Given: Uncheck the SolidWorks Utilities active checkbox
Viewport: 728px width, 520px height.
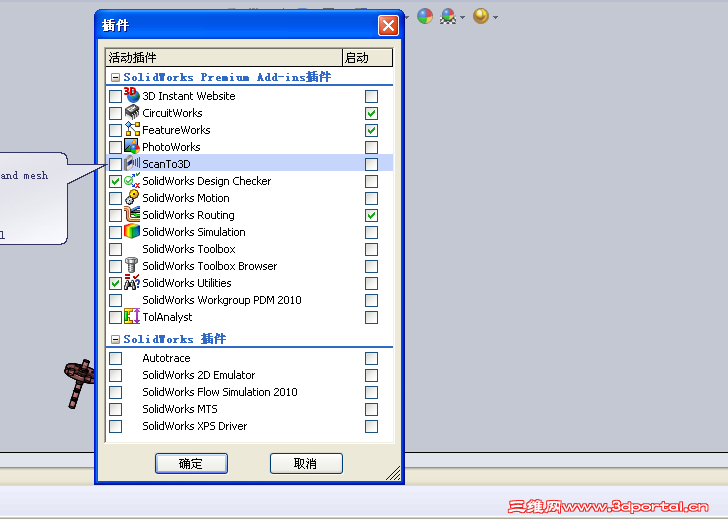Looking at the screenshot, I should 116,283.
